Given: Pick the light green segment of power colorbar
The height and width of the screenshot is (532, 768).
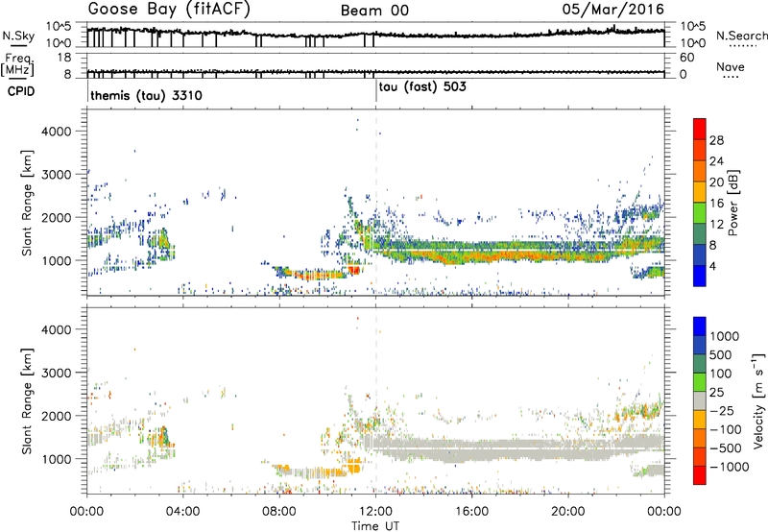Looking at the screenshot, I should pos(700,213).
